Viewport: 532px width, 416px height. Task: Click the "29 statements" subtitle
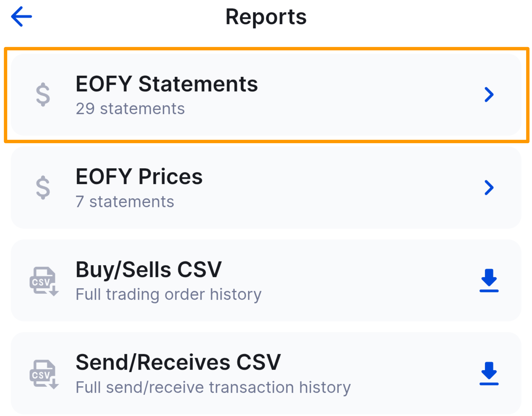point(130,109)
